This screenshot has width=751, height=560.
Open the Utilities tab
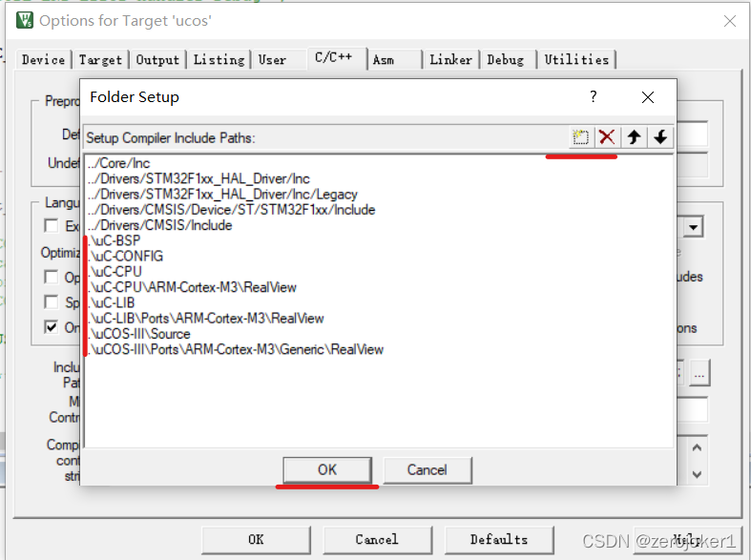(x=576, y=60)
